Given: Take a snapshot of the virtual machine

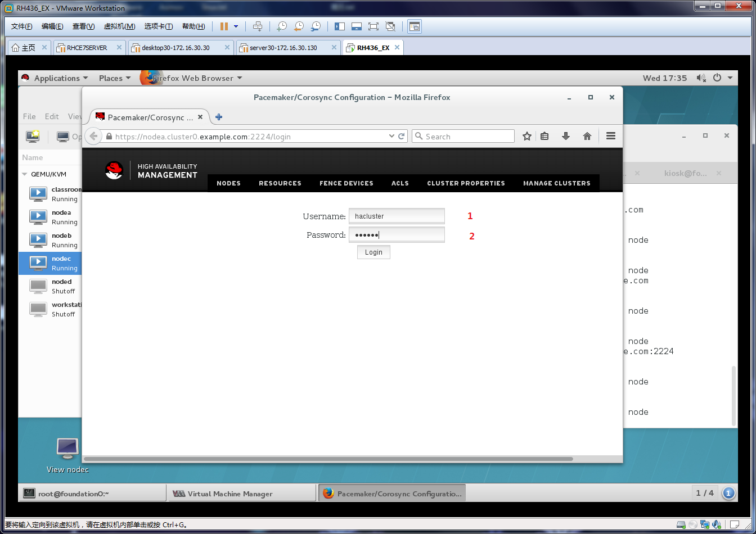Looking at the screenshot, I should (282, 26).
